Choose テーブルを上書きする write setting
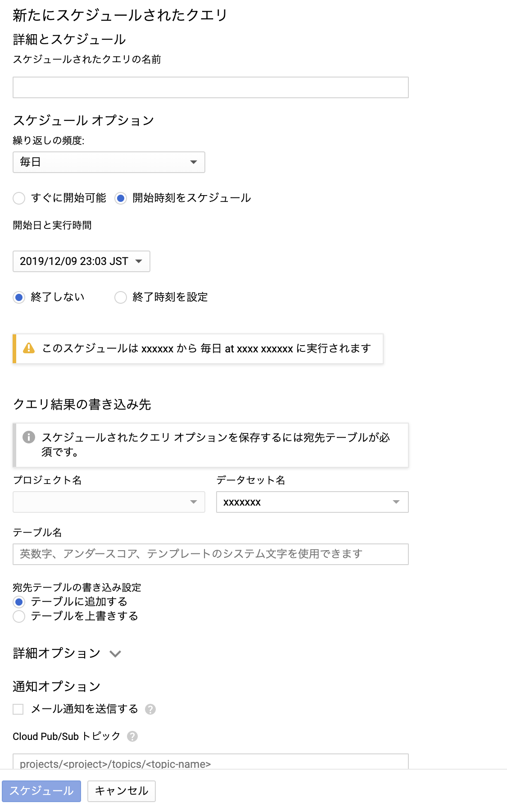 click(18, 616)
